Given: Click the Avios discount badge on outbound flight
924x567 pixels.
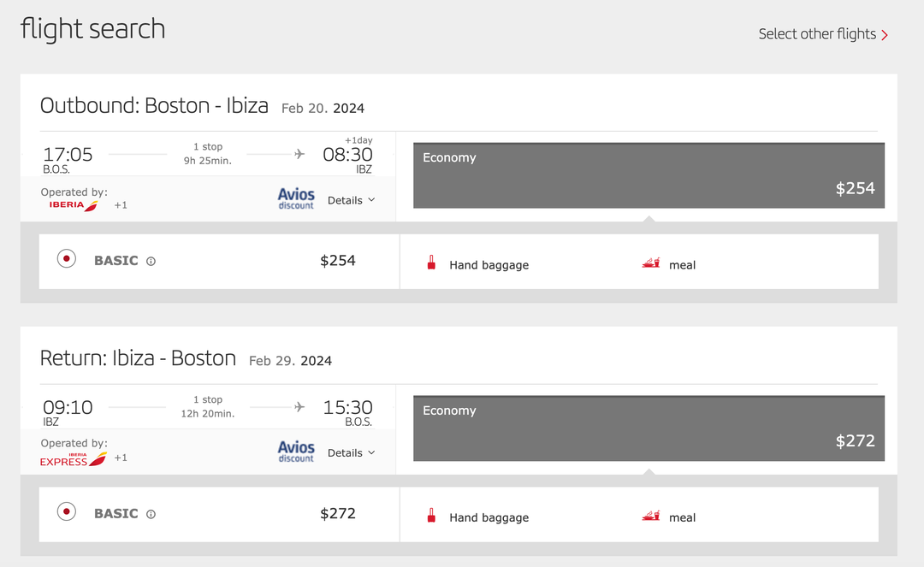Looking at the screenshot, I should (295, 199).
